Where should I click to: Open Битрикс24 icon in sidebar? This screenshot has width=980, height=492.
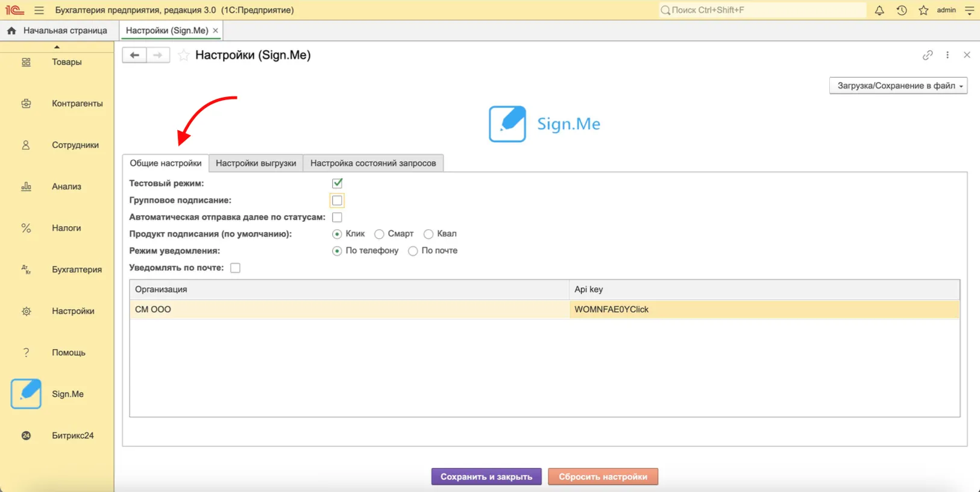tap(26, 435)
